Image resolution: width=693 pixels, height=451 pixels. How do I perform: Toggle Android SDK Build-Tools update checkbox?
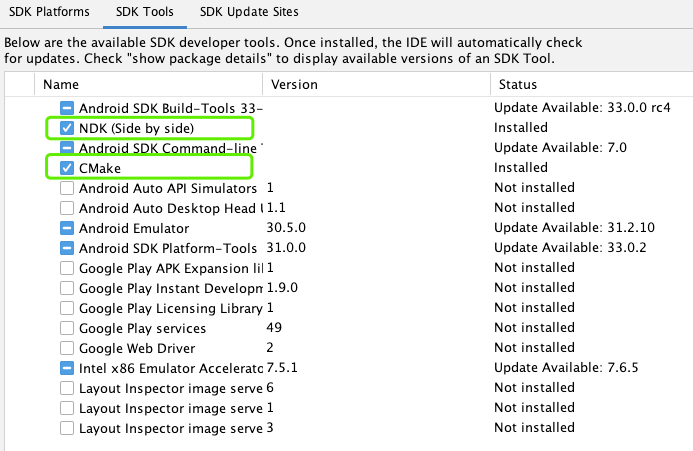click(x=67, y=108)
